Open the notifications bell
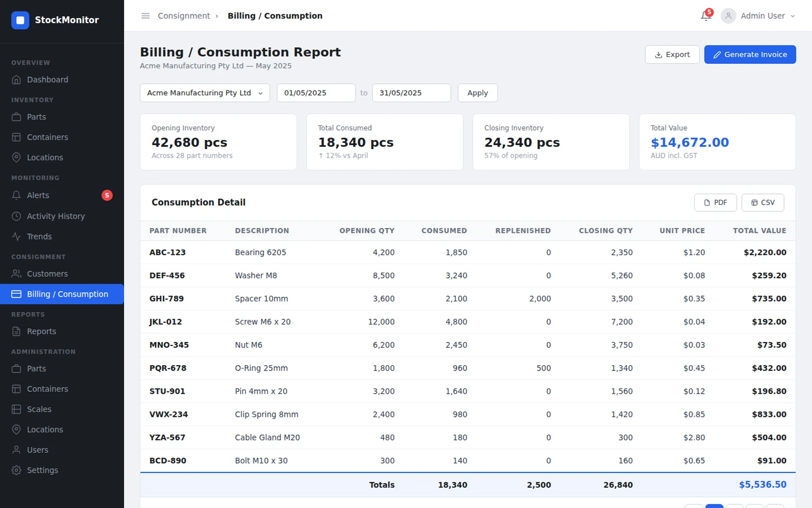The image size is (812, 508). pyautogui.click(x=705, y=16)
